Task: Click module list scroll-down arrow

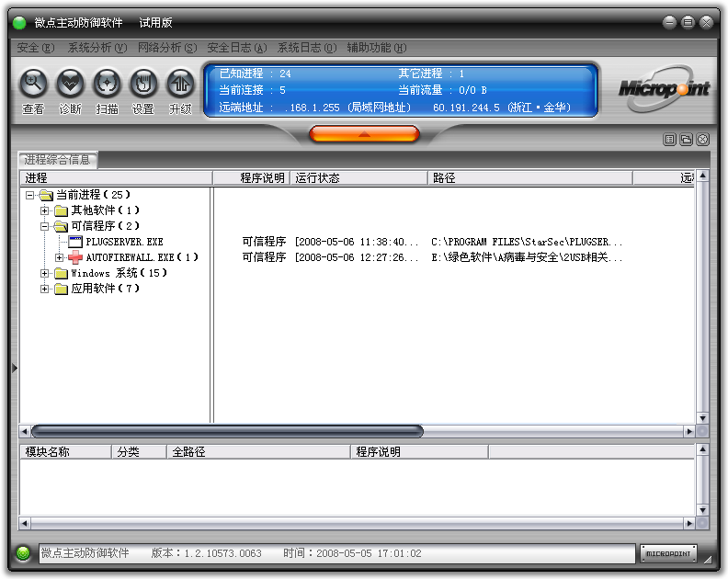Action: pyautogui.click(x=703, y=510)
